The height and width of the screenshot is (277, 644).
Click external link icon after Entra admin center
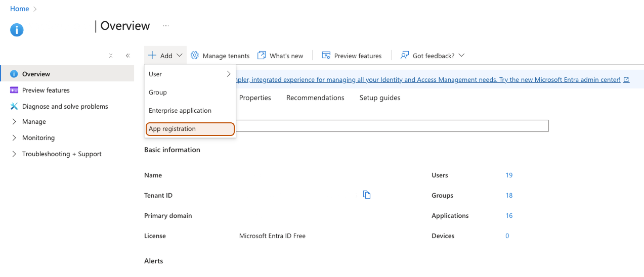(x=626, y=80)
